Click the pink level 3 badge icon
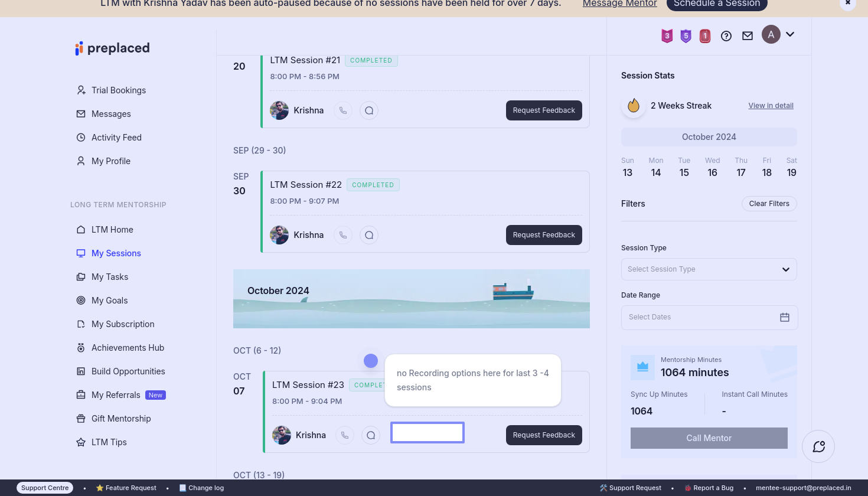868x496 pixels. click(x=667, y=36)
